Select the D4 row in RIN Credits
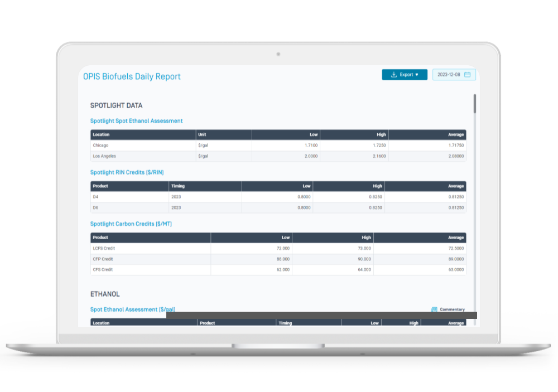This screenshot has height=392, width=558. [x=95, y=197]
